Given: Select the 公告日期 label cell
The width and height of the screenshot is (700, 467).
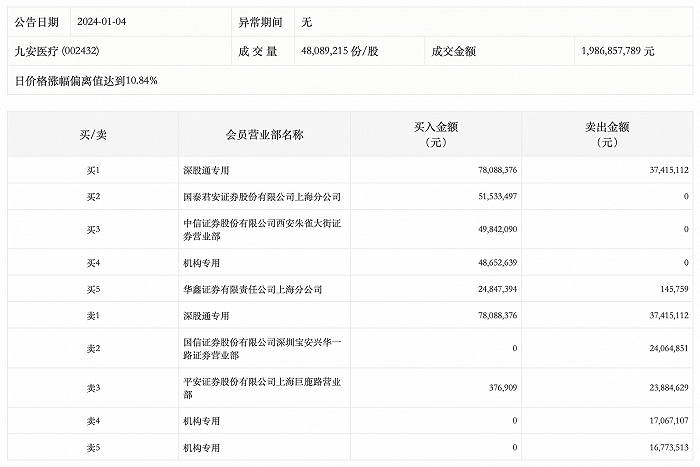Looking at the screenshot, I should coord(37,22).
